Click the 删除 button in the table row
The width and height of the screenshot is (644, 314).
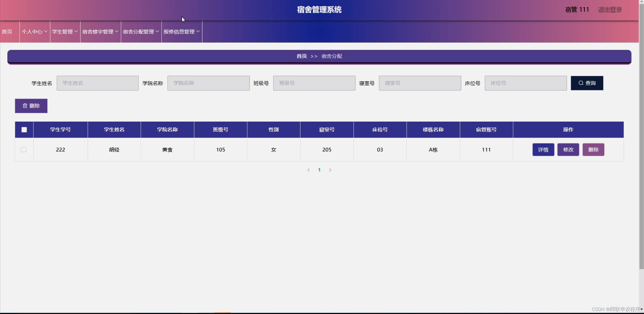click(x=593, y=149)
